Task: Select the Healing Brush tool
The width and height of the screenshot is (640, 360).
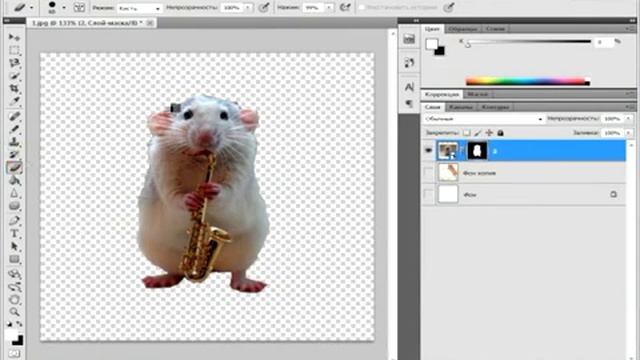Action: point(14,117)
